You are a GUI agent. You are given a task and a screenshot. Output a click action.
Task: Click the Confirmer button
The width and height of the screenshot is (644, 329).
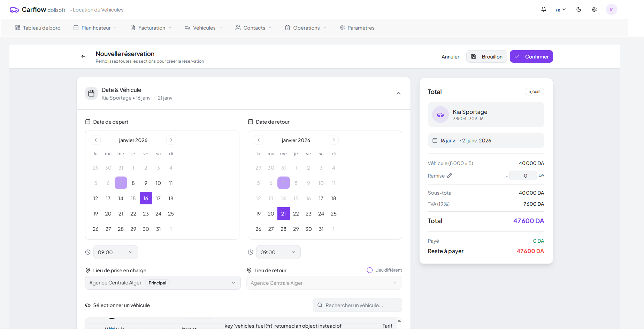pos(531,56)
